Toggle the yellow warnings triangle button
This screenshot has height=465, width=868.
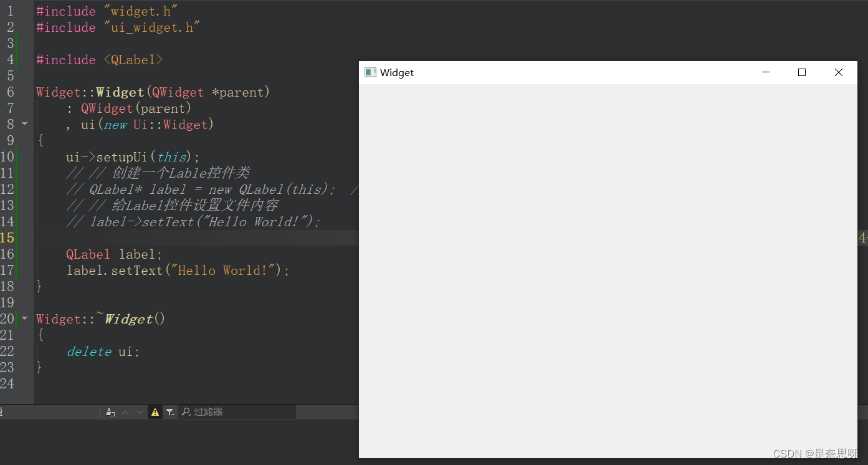[x=155, y=412]
